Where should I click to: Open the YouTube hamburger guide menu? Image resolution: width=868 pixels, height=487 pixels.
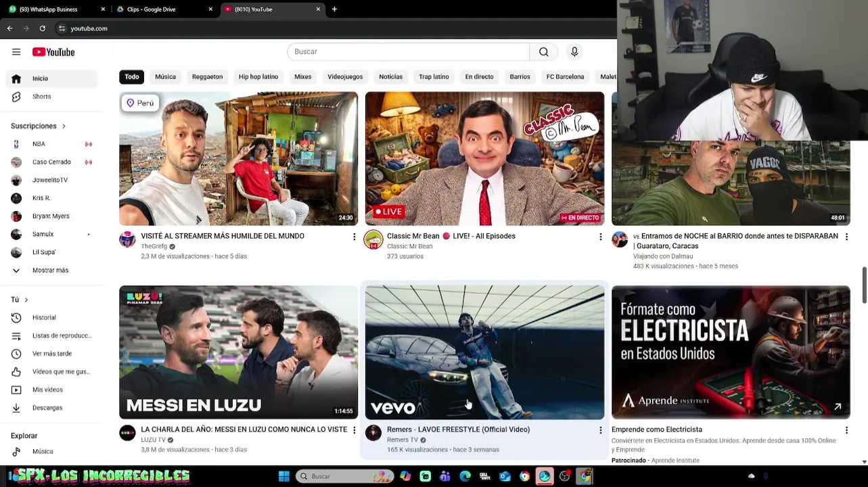(x=16, y=52)
